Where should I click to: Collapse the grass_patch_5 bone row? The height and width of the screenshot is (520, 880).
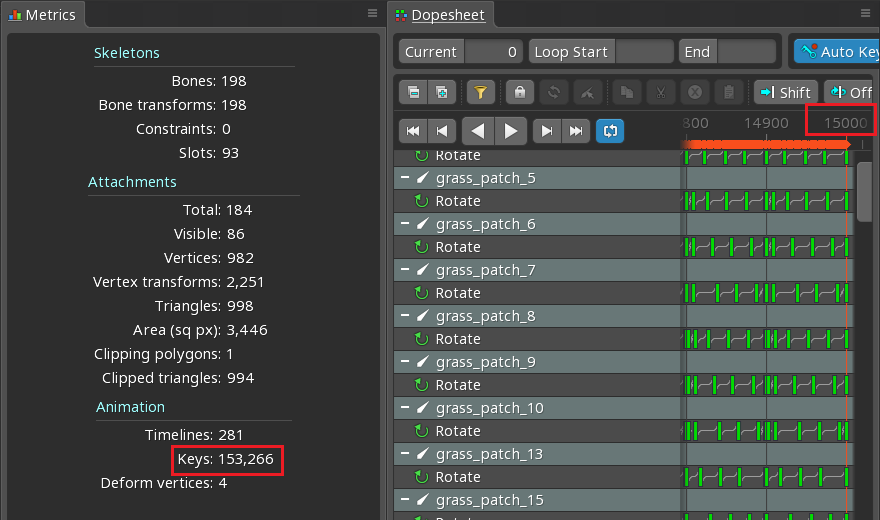pyautogui.click(x=405, y=178)
